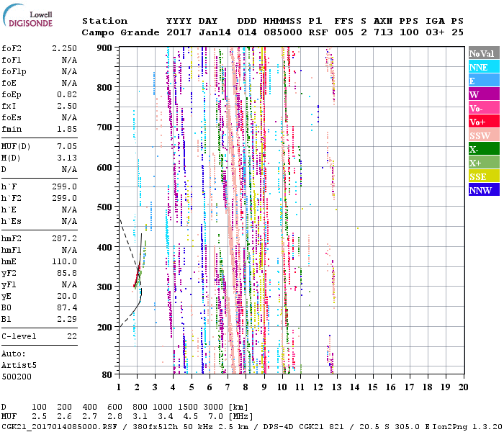Click the Artist5 auto-scaling label
The height and width of the screenshot is (432, 504).
(x=19, y=365)
